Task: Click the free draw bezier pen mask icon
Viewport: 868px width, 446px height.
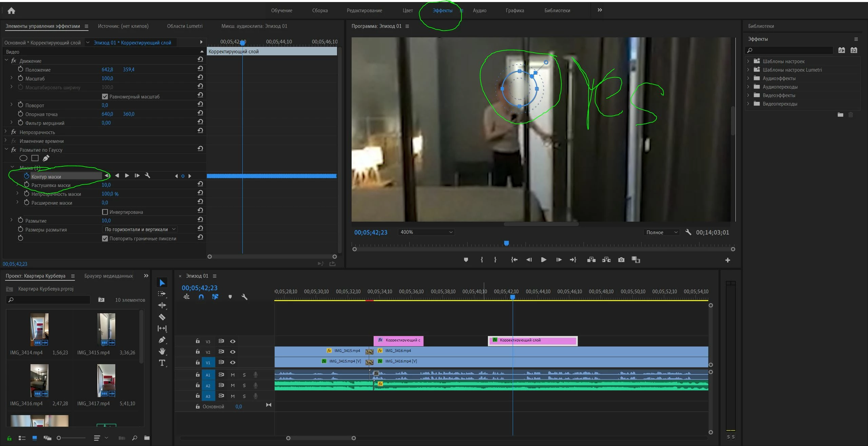Action: point(46,158)
